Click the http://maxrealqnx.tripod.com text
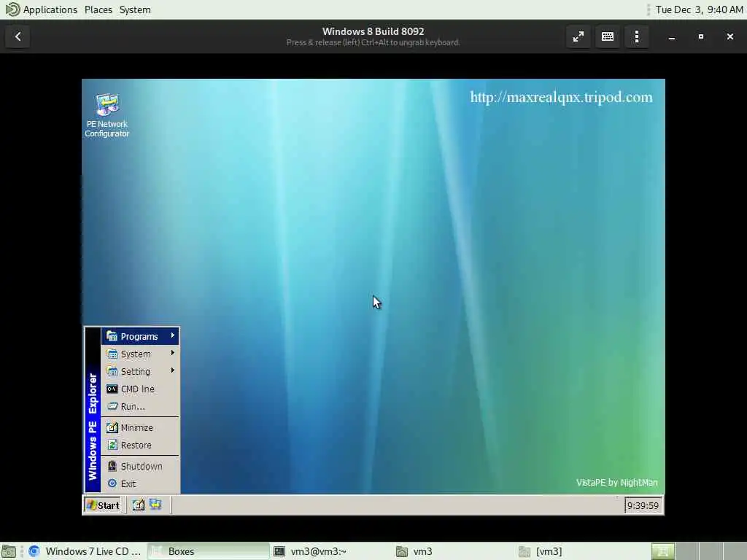Viewport: 747px width, 560px height. (x=561, y=97)
